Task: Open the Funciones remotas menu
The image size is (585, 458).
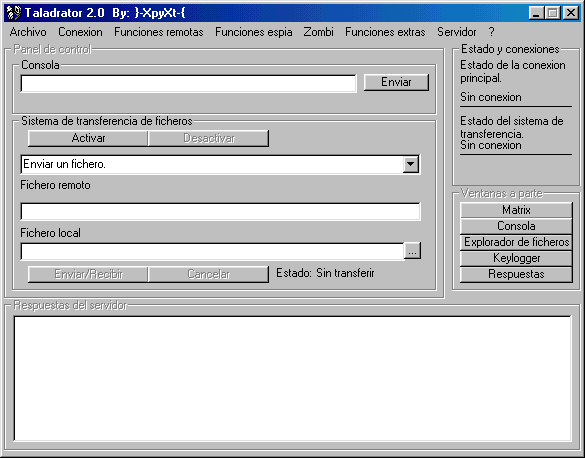Action: [x=159, y=32]
